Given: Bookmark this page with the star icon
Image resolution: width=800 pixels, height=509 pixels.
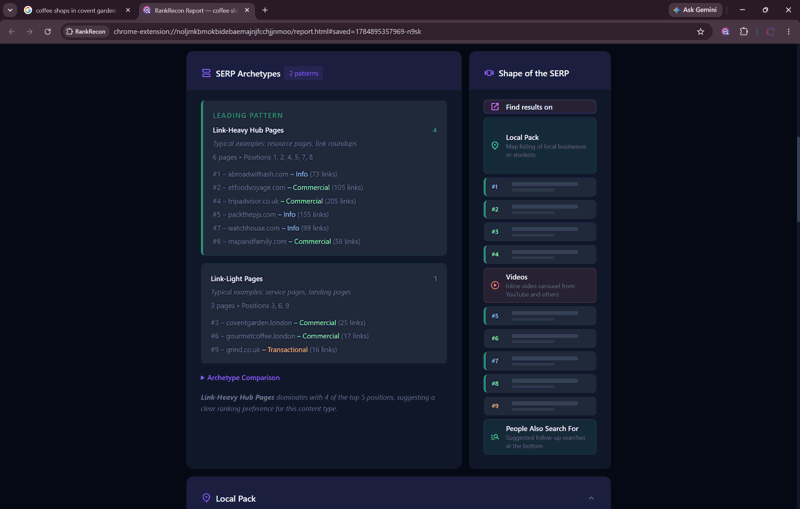Looking at the screenshot, I should pos(701,32).
